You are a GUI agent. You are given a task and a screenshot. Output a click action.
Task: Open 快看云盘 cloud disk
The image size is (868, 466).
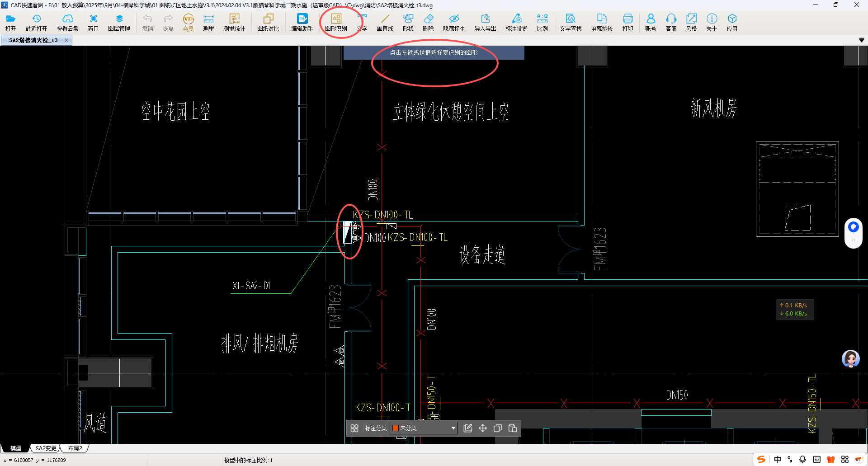[67, 22]
